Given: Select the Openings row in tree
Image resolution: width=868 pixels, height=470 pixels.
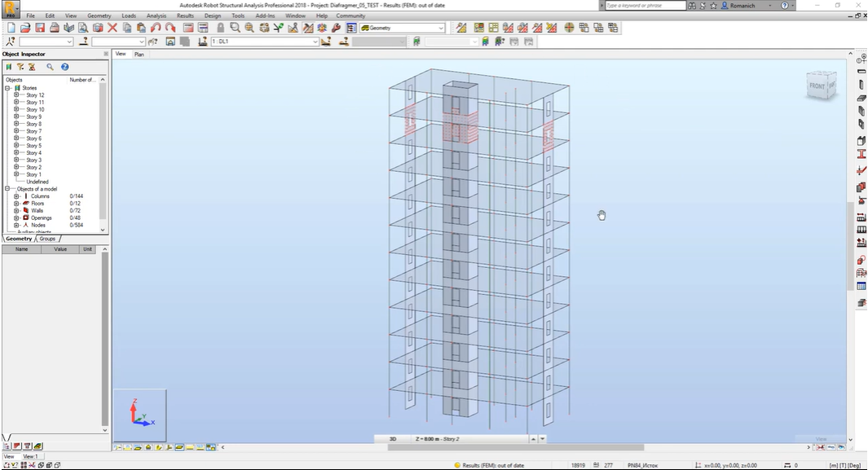Looking at the screenshot, I should click(53, 217).
